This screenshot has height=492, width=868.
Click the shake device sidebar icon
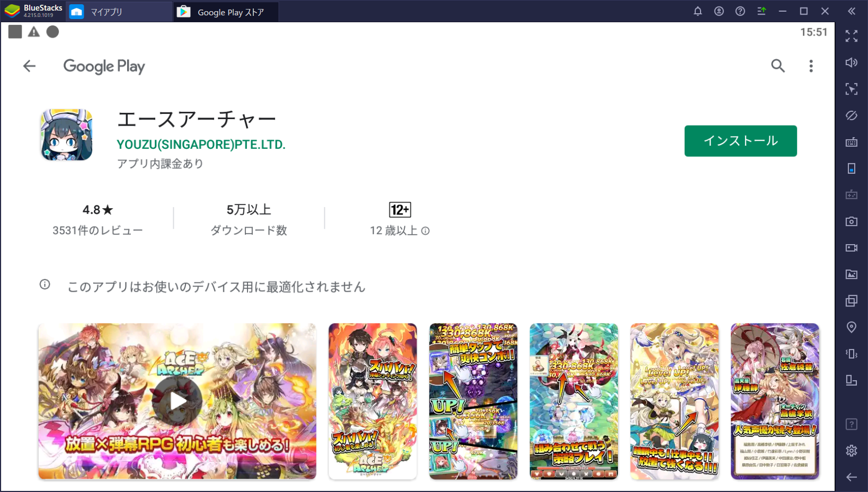852,354
